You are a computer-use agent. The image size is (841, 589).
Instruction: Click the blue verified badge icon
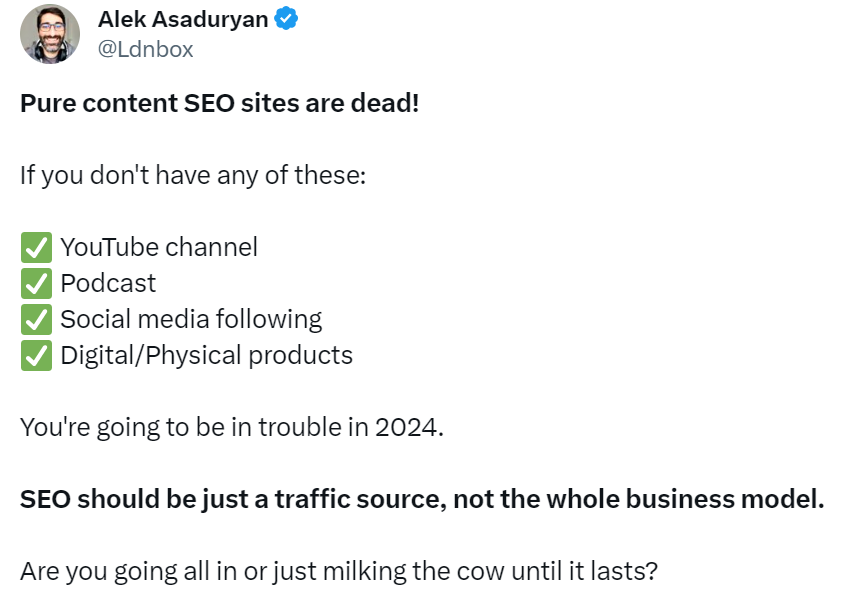click(x=287, y=19)
